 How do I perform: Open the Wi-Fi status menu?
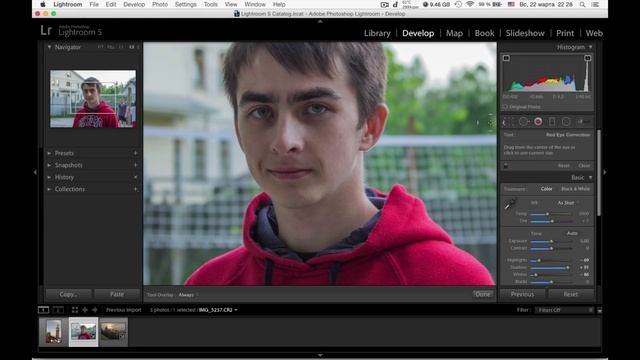pos(470,4)
